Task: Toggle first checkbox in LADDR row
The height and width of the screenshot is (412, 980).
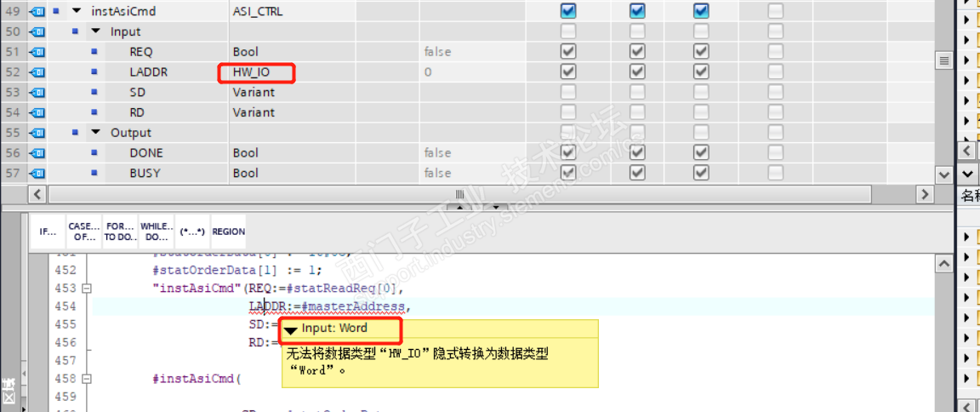Action: (568, 72)
